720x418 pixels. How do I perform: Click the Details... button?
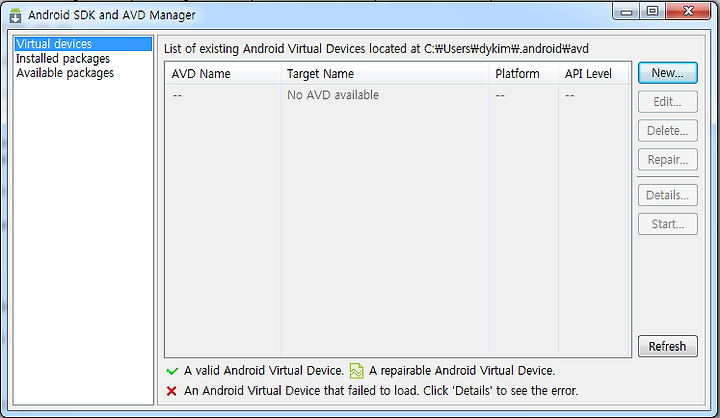(668, 195)
